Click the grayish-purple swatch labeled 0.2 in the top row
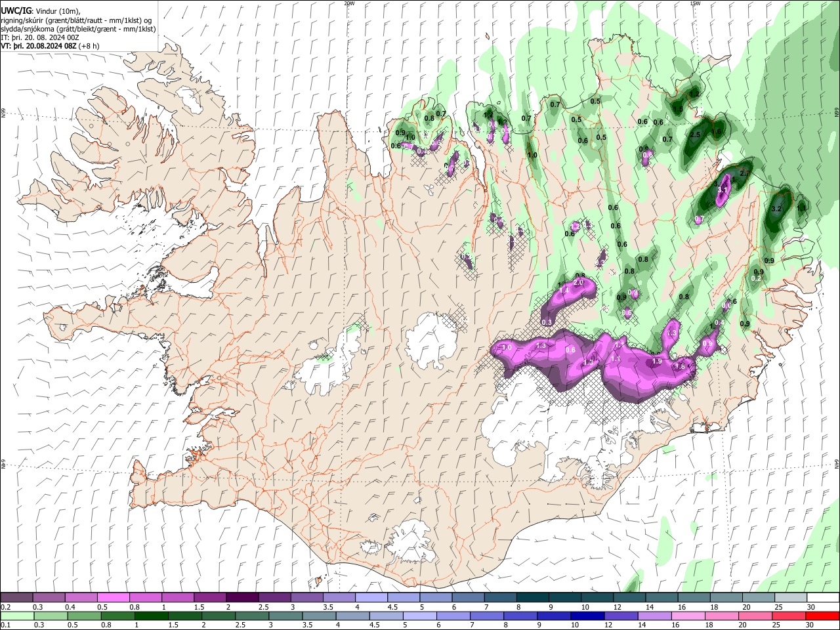Screen dimensions: 840x630 click(x=16, y=597)
